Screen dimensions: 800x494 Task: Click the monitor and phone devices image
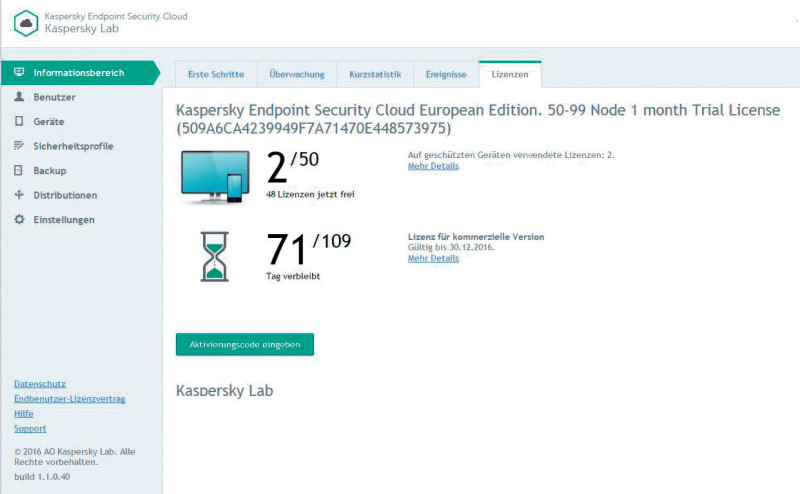[x=215, y=177]
